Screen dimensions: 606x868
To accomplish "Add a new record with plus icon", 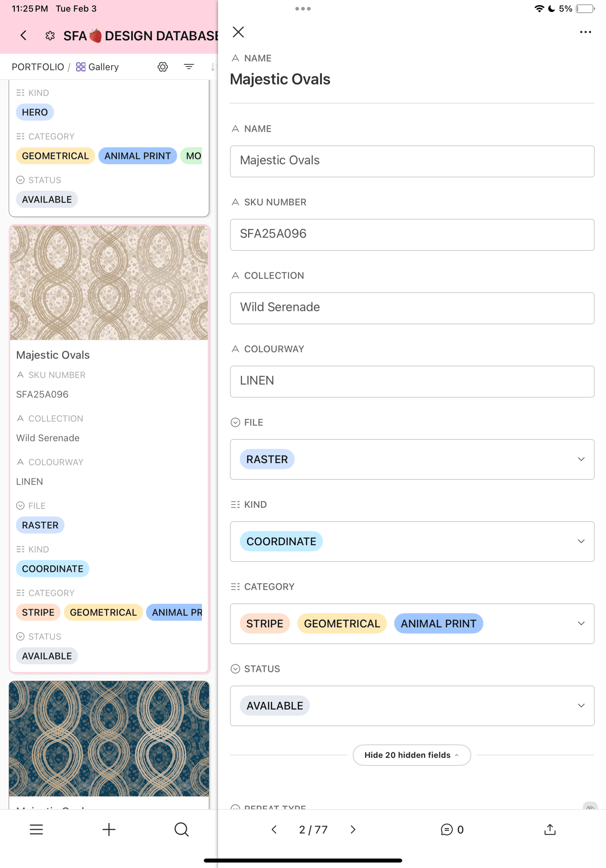I will tap(109, 829).
